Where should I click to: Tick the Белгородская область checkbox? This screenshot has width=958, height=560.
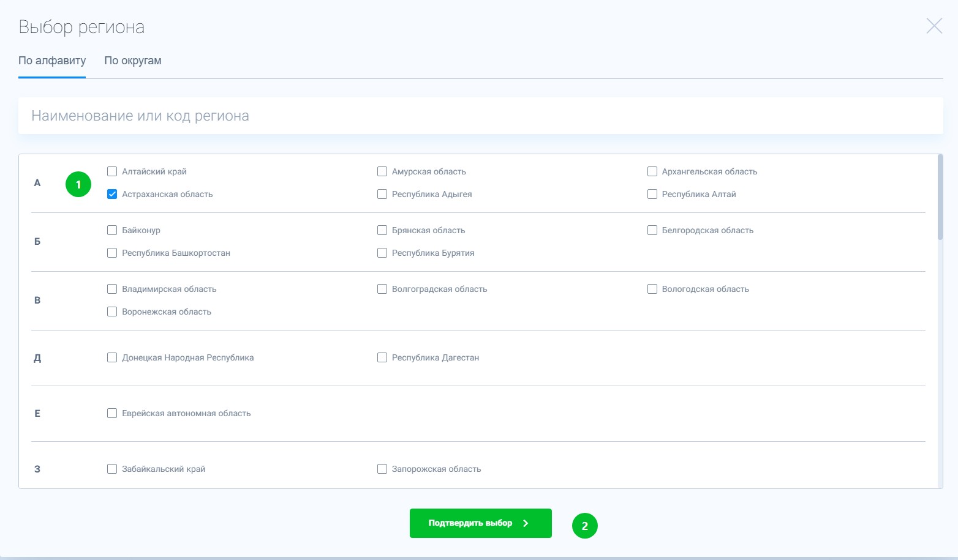652,230
